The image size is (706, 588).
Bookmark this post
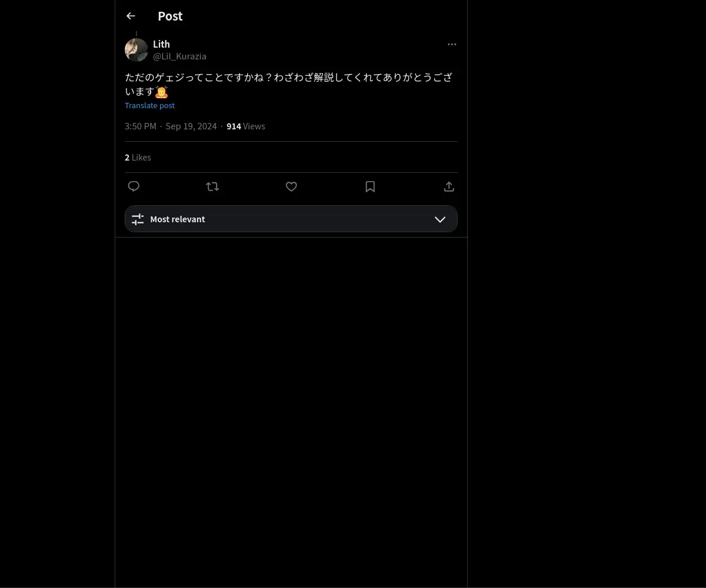tap(370, 186)
